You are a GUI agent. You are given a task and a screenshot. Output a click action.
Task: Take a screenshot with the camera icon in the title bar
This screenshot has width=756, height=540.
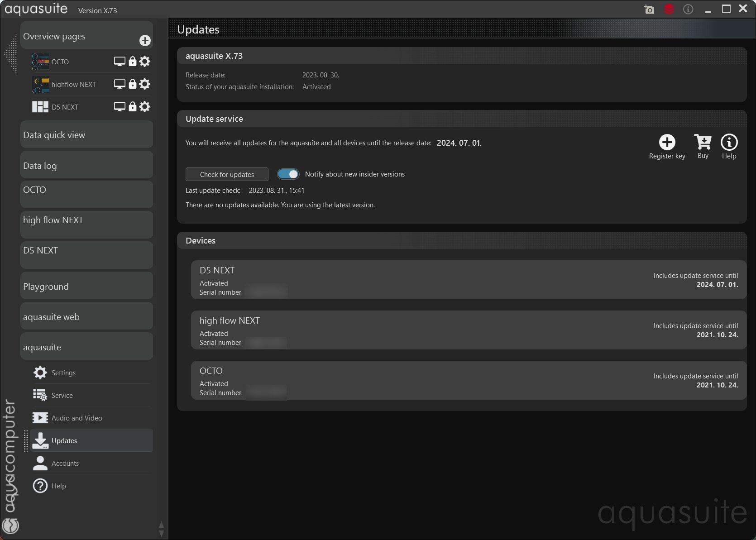pos(649,9)
